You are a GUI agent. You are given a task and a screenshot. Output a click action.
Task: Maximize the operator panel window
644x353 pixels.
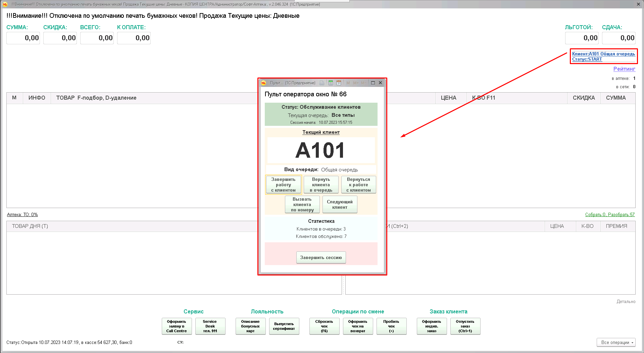tap(373, 83)
